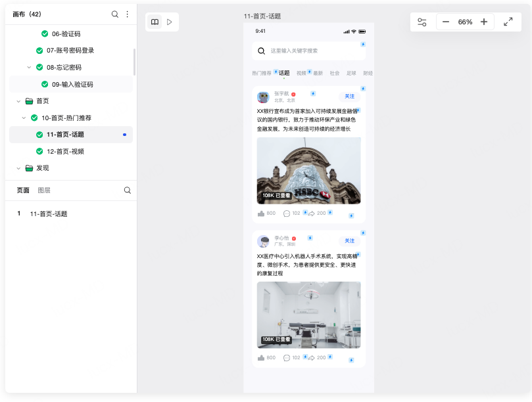Image resolution: width=532 pixels, height=402 pixels.
Task: Click the 11-首页-话题 artboard title above the mockup
Action: tap(262, 16)
